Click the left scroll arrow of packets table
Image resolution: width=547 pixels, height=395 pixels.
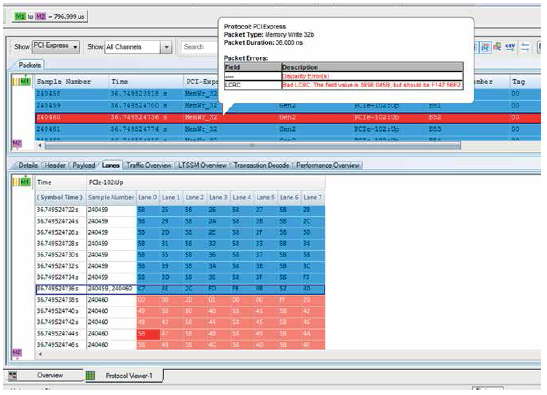(40, 145)
